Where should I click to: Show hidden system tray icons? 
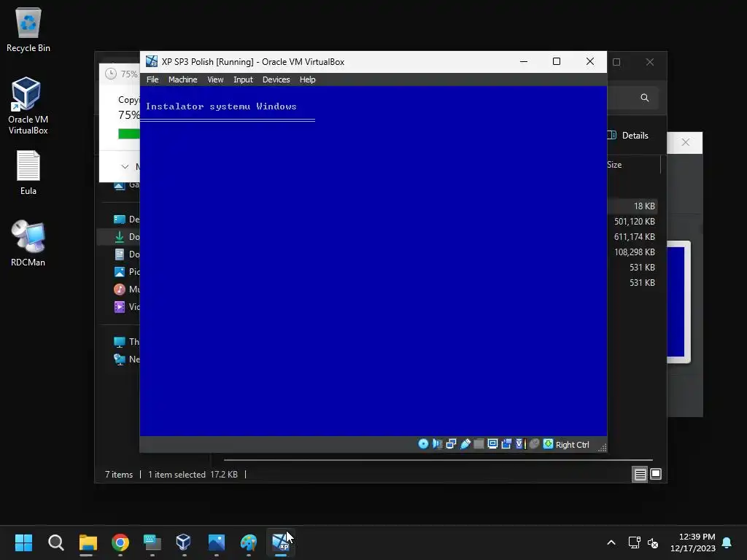click(x=611, y=542)
